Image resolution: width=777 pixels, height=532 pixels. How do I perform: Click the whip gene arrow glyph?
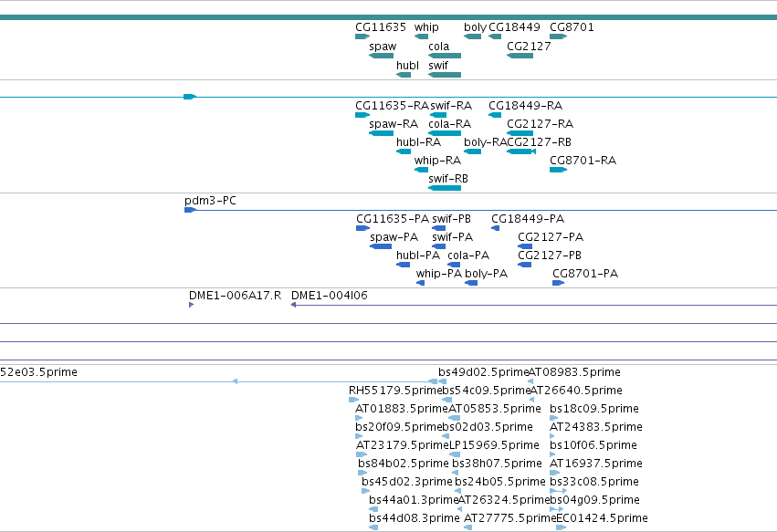click(421, 37)
